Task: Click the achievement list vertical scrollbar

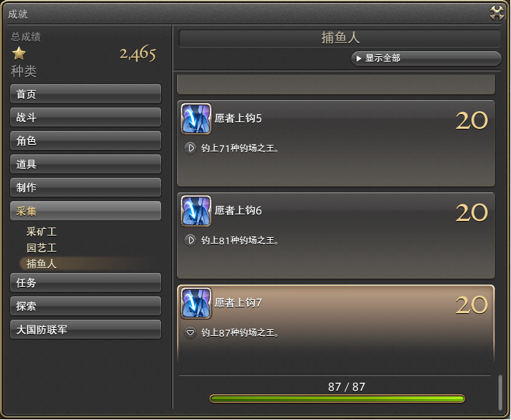Action: [500, 392]
